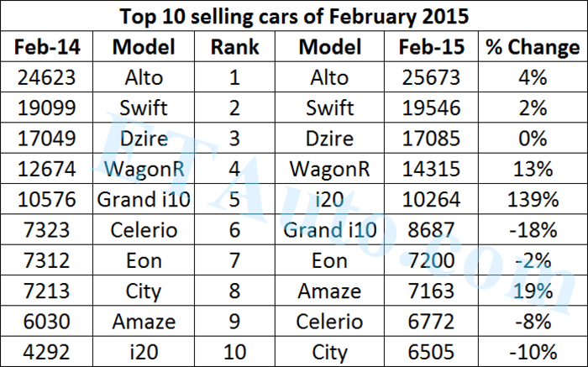Select the cell containing 19546
The image size is (588, 367).
(436, 108)
